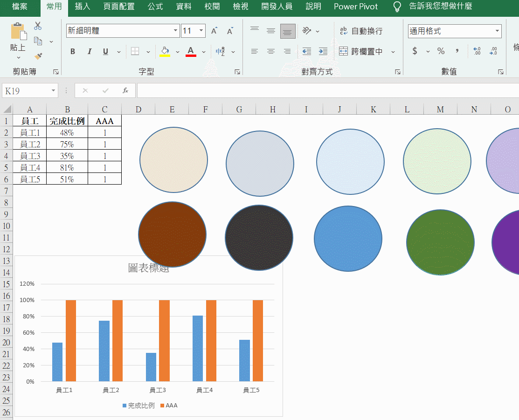Decrease decimal places
Image resolution: width=519 pixels, height=420 pixels.
click(x=493, y=51)
